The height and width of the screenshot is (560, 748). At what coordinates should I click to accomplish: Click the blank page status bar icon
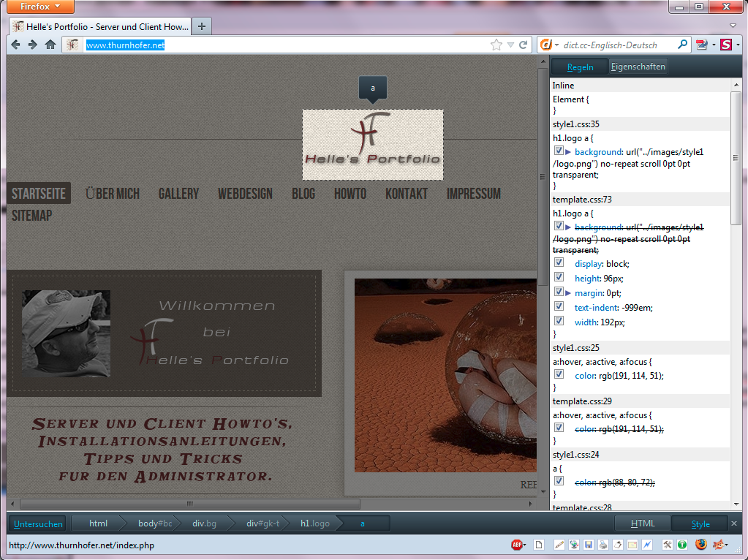click(x=539, y=545)
